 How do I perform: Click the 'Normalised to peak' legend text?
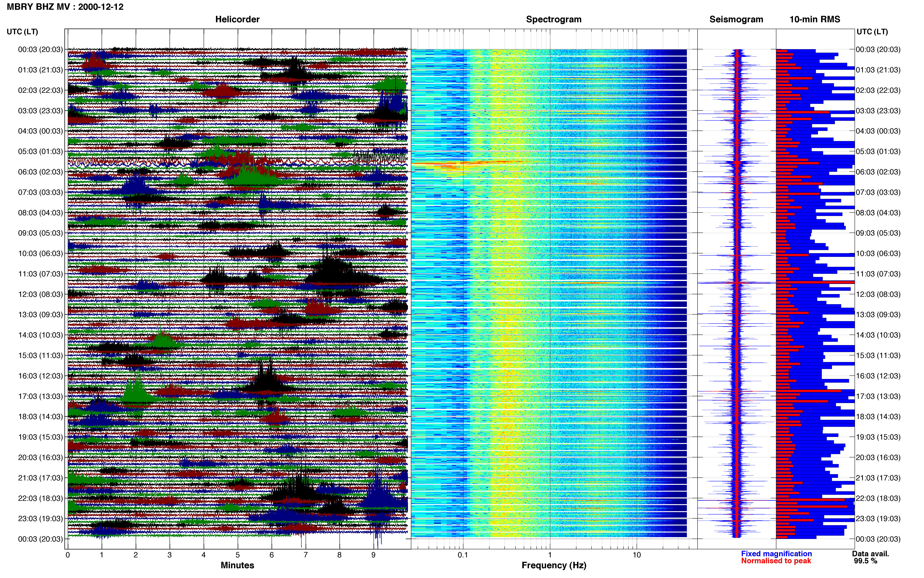click(x=776, y=561)
